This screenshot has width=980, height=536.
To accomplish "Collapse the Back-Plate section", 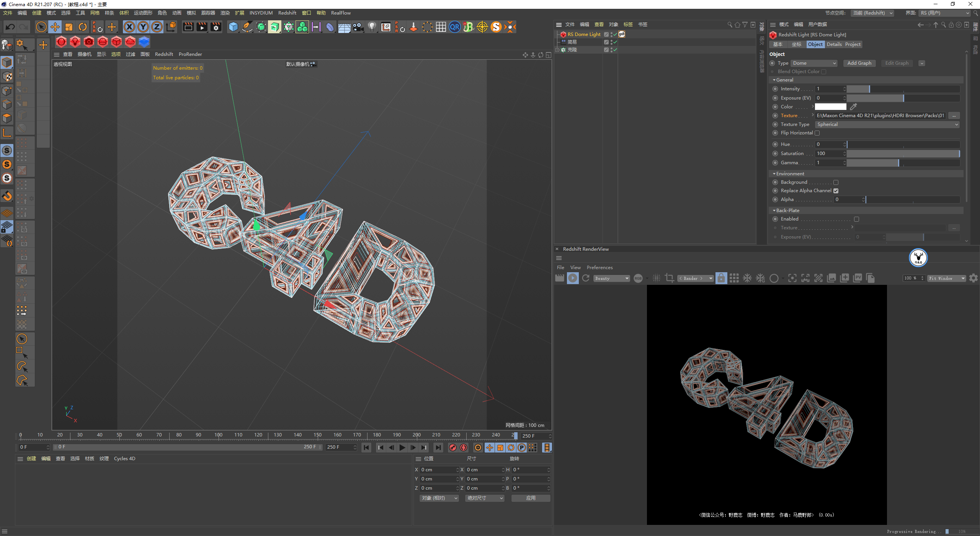I will click(x=774, y=211).
